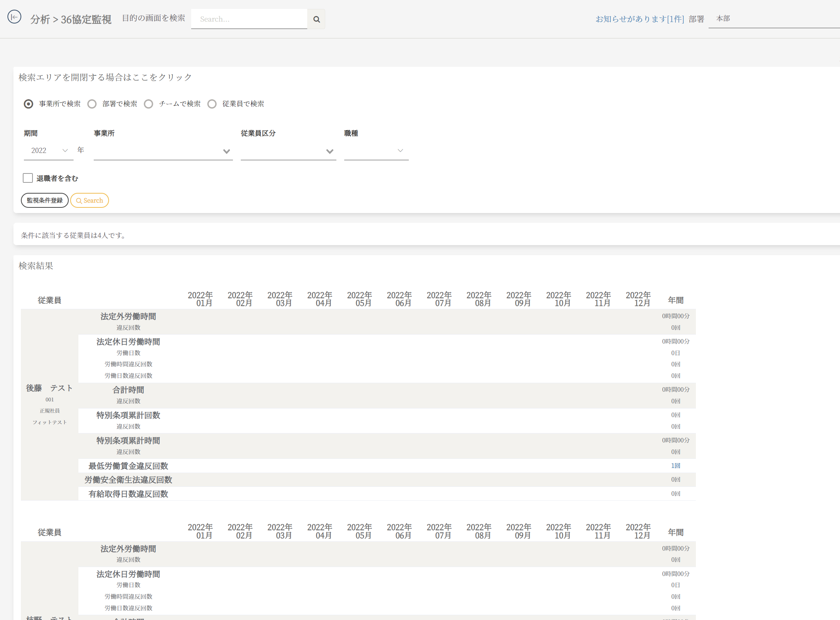Click employee name 後藤 テスト
Image resolution: width=840 pixels, height=620 pixels.
[x=49, y=388]
